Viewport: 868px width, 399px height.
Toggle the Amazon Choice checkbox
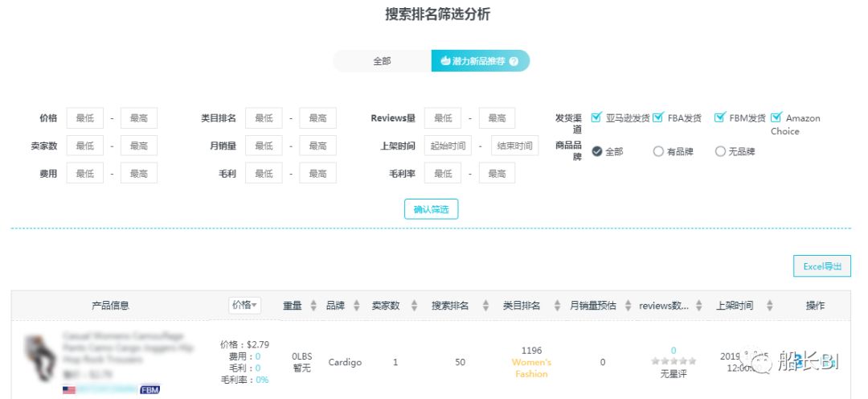click(776, 117)
